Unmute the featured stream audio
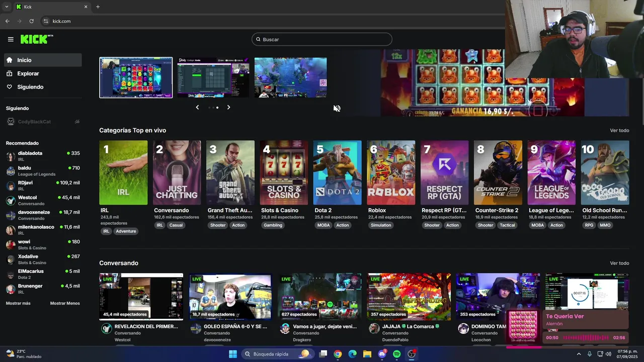Viewport: 644px width, 362px height. coord(337,108)
